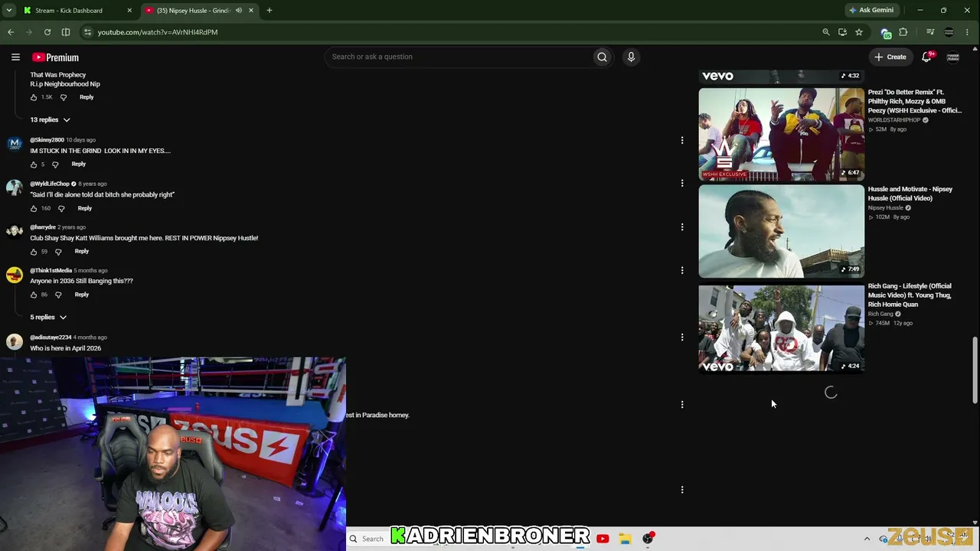Reply to @WyldLifeChop comment
The image size is (980, 551).
pos(84,208)
